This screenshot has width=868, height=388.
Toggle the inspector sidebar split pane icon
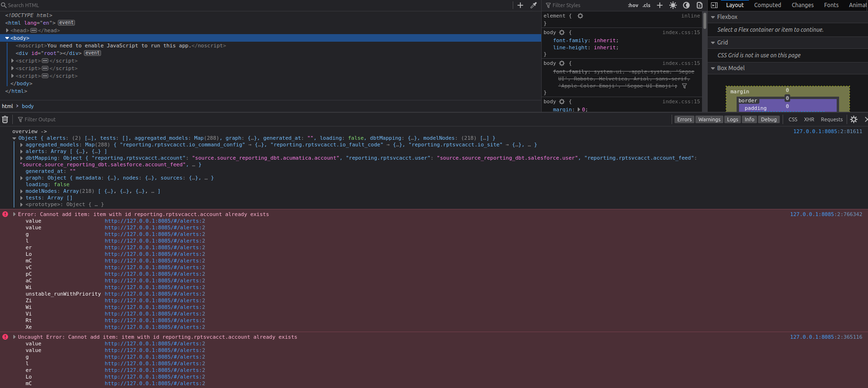pyautogui.click(x=714, y=5)
